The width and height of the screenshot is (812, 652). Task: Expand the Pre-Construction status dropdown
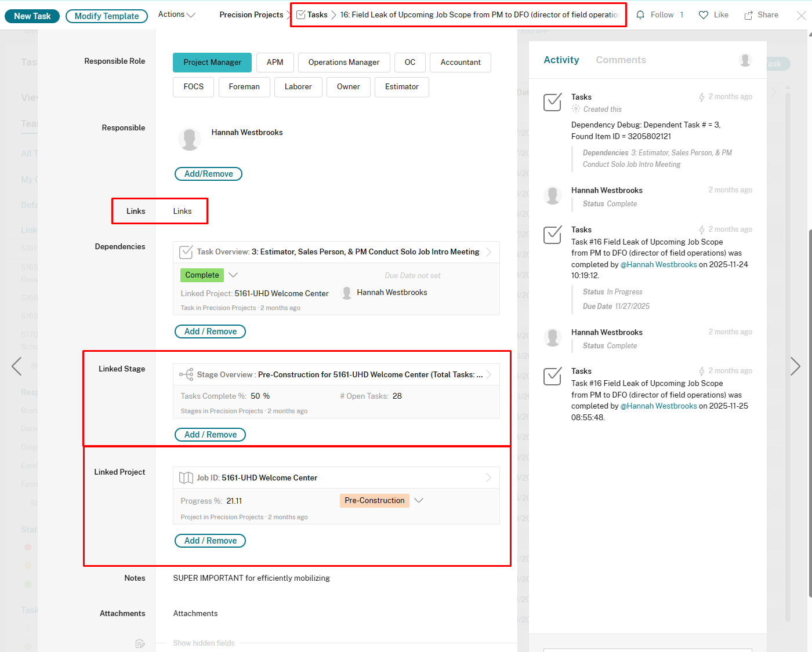point(419,500)
